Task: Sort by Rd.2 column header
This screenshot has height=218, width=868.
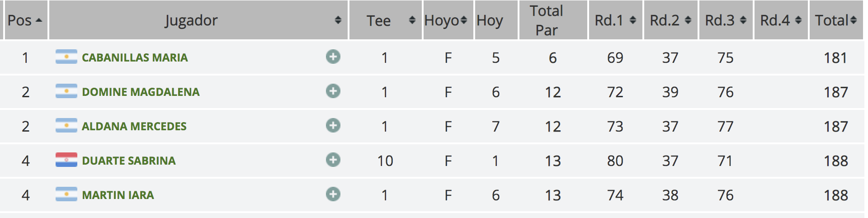Action: tap(671, 20)
